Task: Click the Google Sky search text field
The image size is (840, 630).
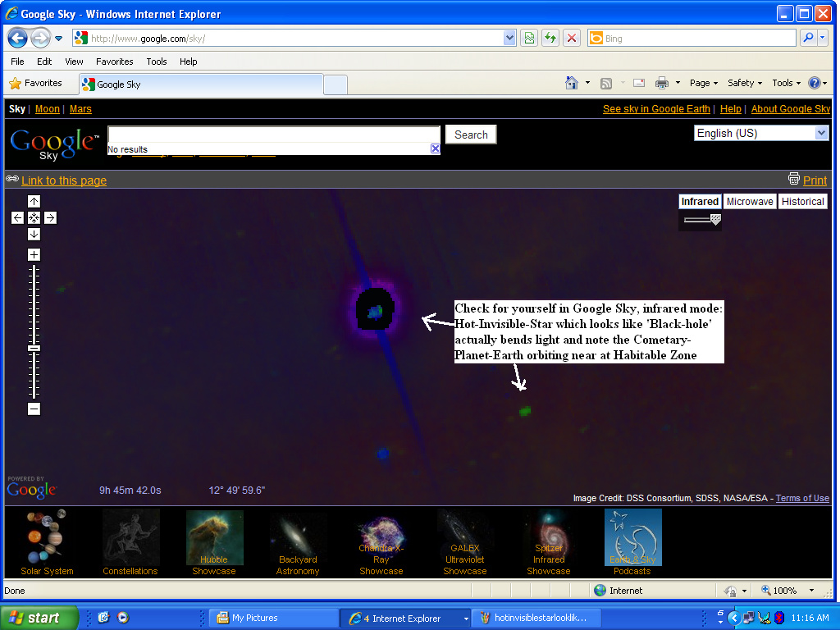Action: point(274,134)
